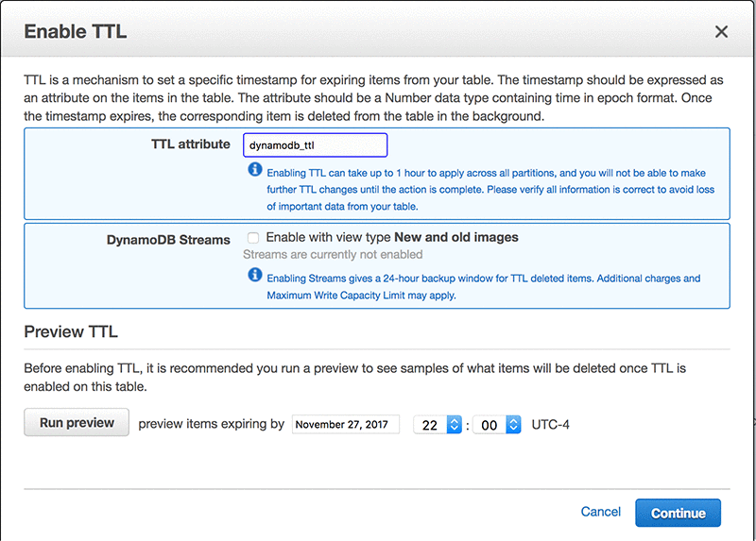Close the Enable TTL dialog
756x541 pixels.
721,31
